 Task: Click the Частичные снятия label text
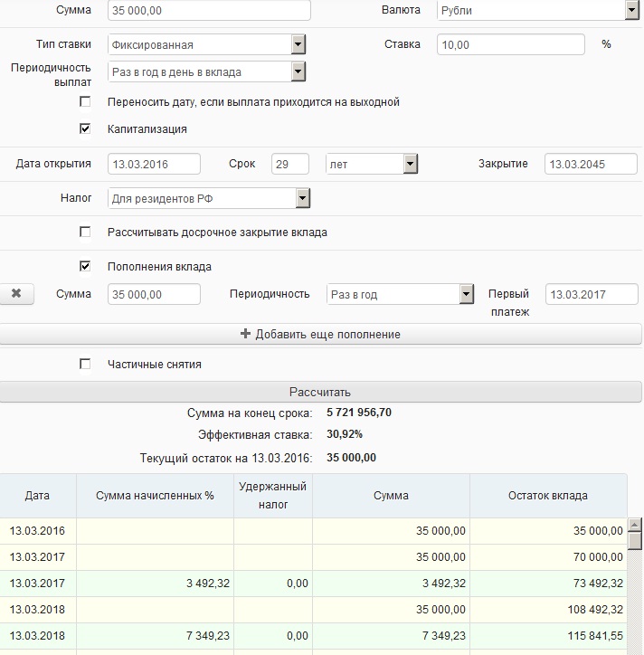point(155,365)
